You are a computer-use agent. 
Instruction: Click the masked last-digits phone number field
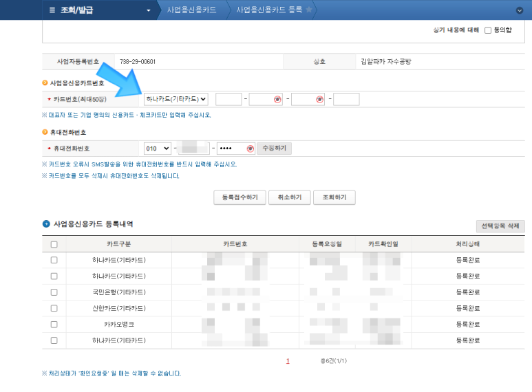(236, 149)
